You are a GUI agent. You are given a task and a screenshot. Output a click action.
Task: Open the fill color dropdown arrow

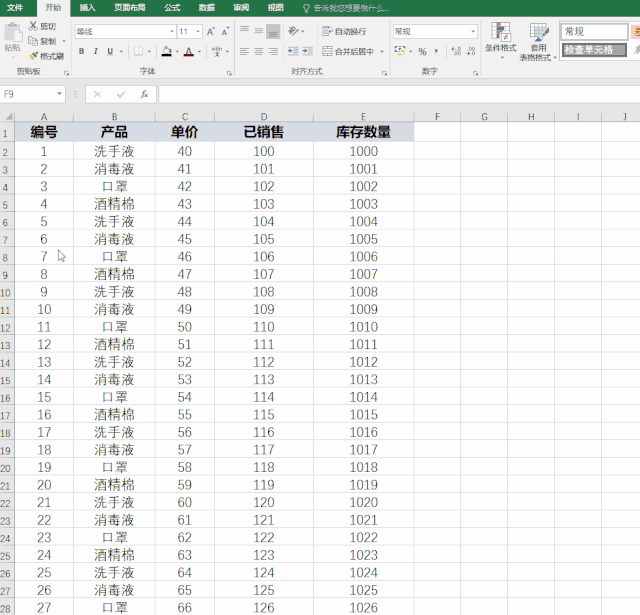pyautogui.click(x=177, y=52)
